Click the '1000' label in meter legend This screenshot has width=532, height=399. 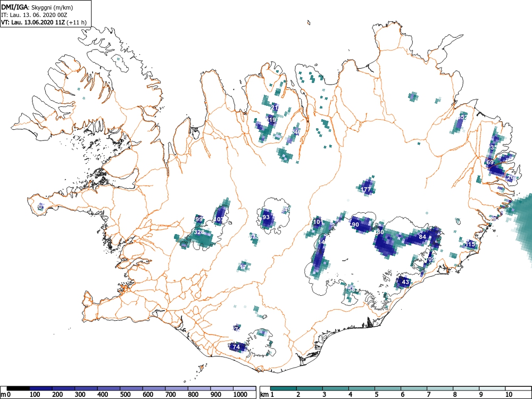tap(240, 394)
